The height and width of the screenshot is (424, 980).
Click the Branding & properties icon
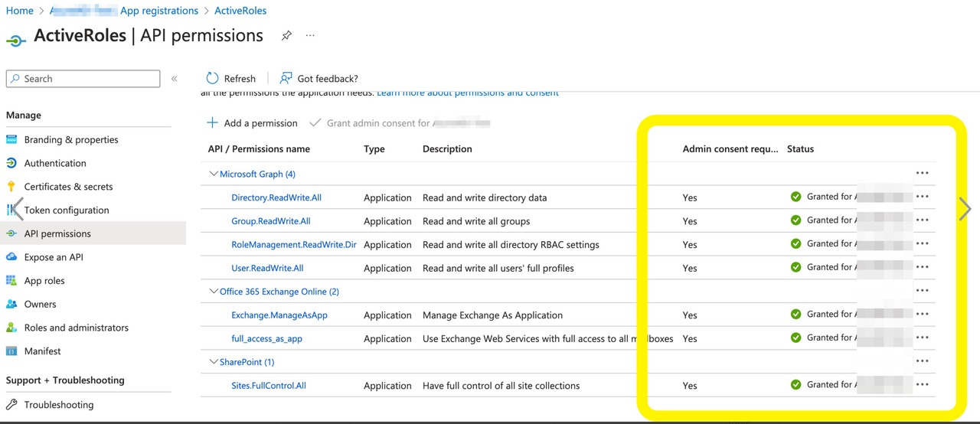point(11,139)
